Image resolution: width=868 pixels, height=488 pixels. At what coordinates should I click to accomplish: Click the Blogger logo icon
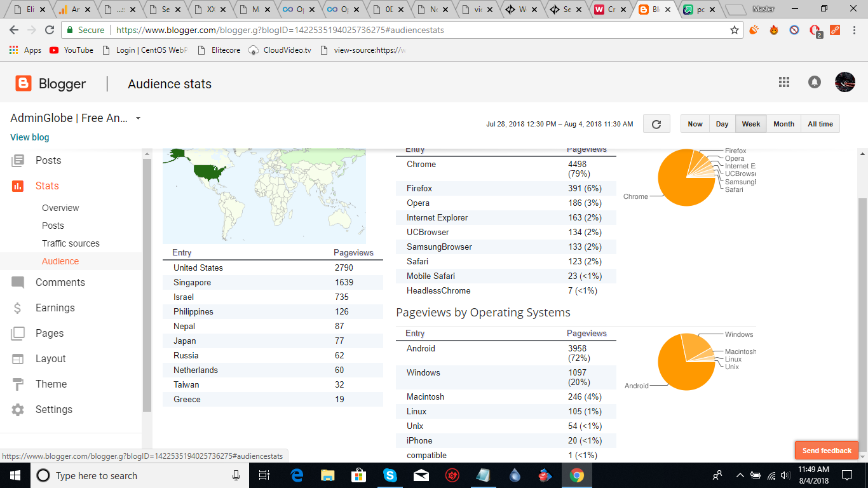click(24, 83)
